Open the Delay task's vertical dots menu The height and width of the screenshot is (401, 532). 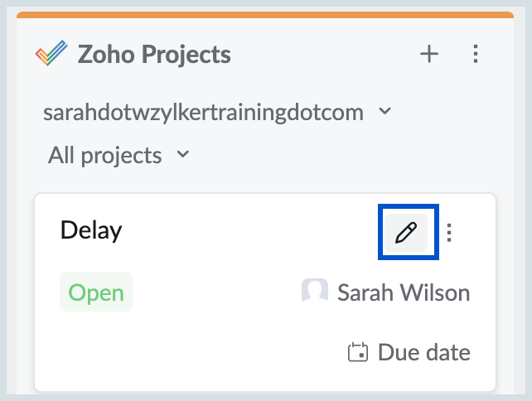click(449, 233)
